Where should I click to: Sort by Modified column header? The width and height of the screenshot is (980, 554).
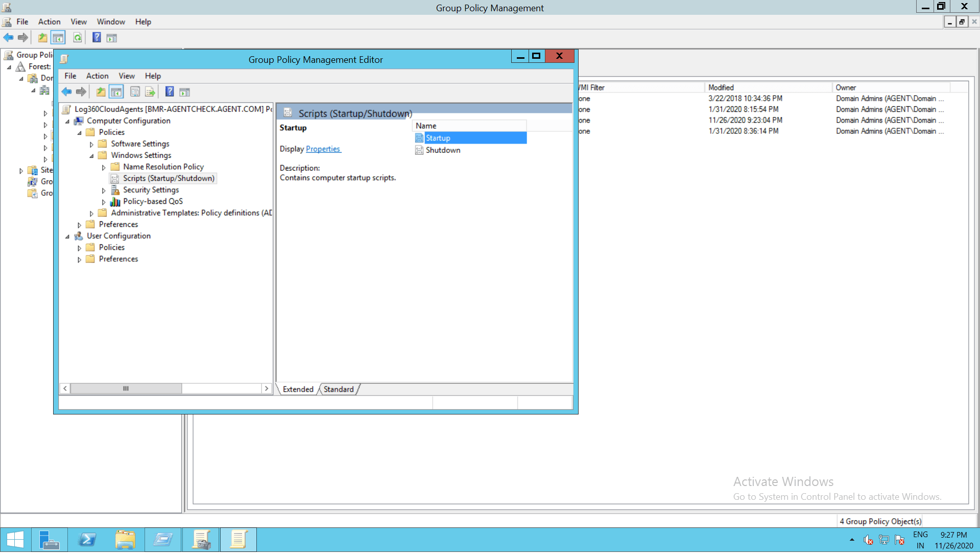(x=769, y=87)
